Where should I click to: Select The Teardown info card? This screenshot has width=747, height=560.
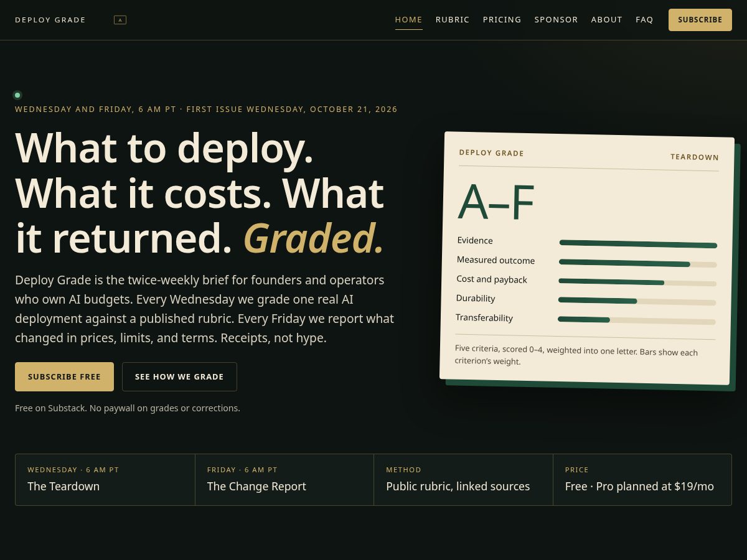105,480
